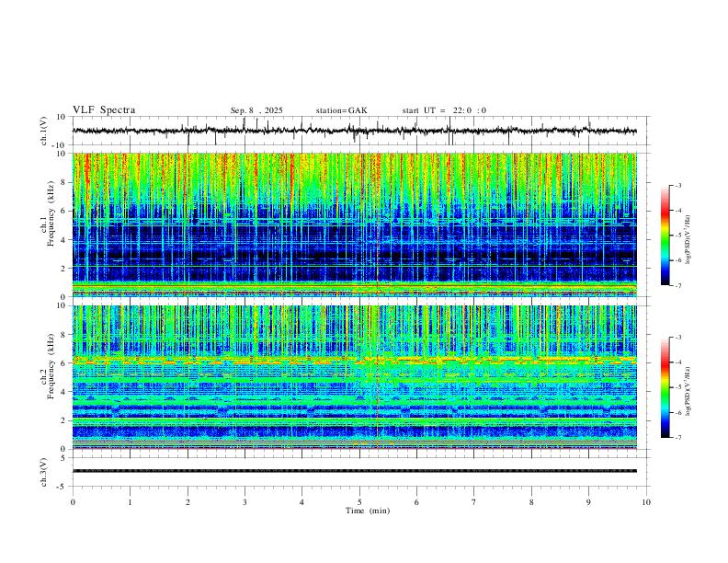Click the 'VLF Spectra' title text
Image resolution: width=728 pixels, height=563 pixels.
104,110
